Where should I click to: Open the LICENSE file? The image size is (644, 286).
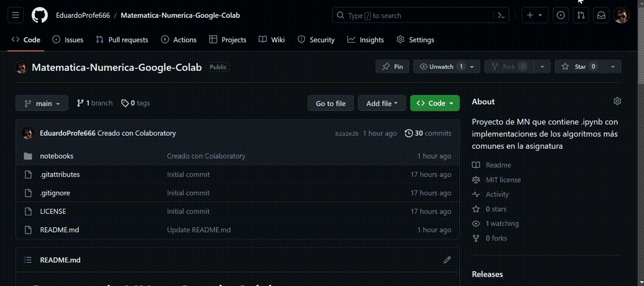tap(53, 212)
